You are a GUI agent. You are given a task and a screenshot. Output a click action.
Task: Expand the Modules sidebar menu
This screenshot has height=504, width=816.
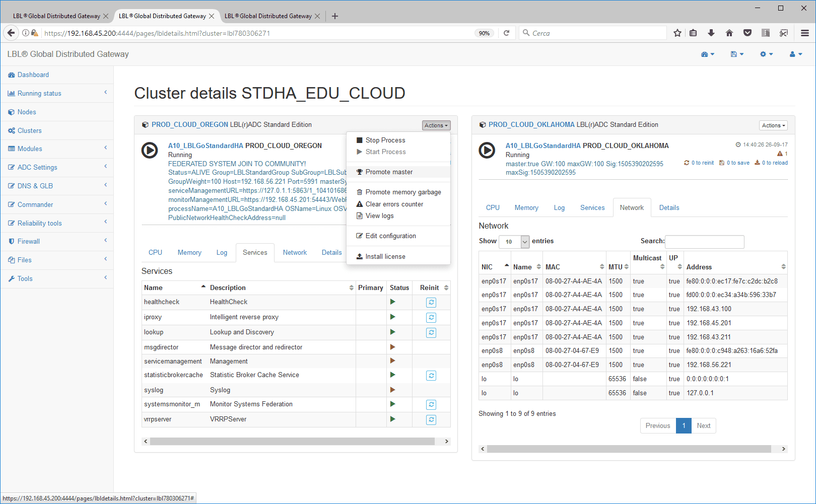click(x=56, y=149)
